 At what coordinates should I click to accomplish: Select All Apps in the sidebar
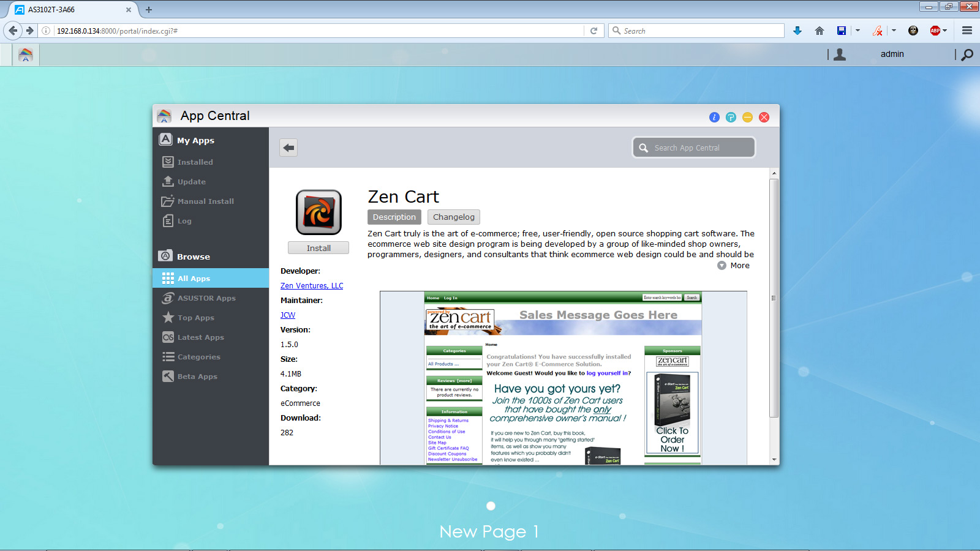(211, 278)
